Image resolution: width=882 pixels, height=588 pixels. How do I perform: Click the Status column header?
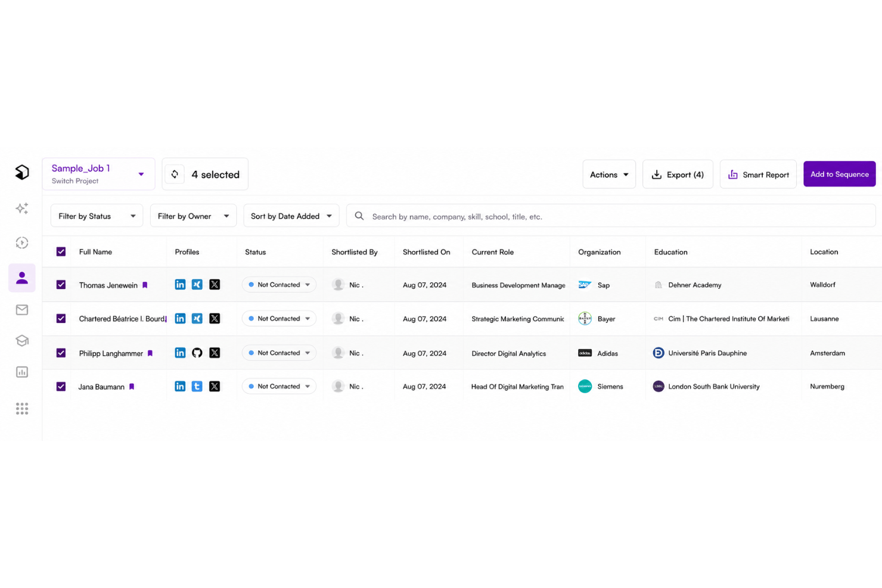click(255, 252)
